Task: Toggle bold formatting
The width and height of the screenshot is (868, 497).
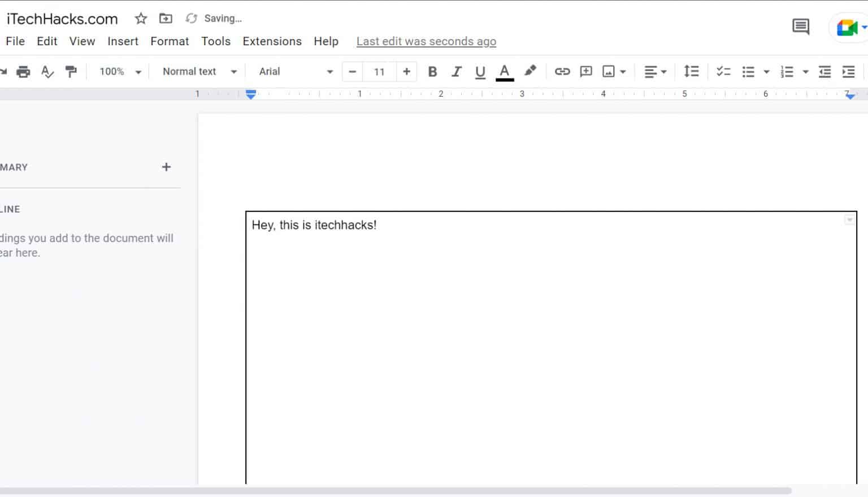Action: (x=432, y=71)
